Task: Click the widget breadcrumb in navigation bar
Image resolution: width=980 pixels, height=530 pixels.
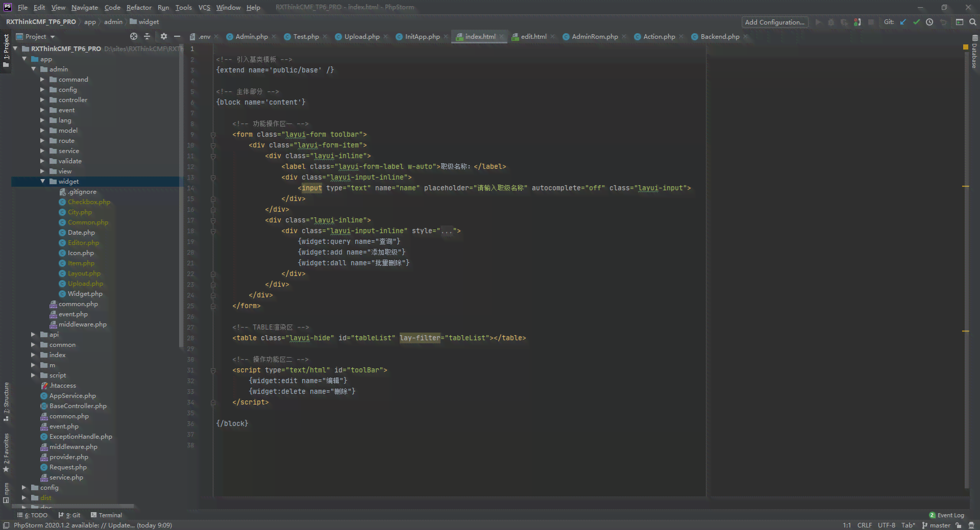Action: tap(144, 22)
